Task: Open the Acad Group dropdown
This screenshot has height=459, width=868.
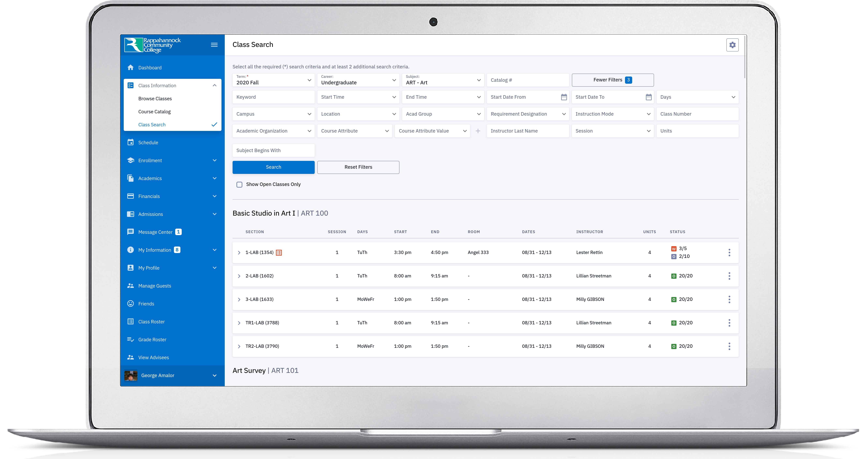Action: click(443, 114)
